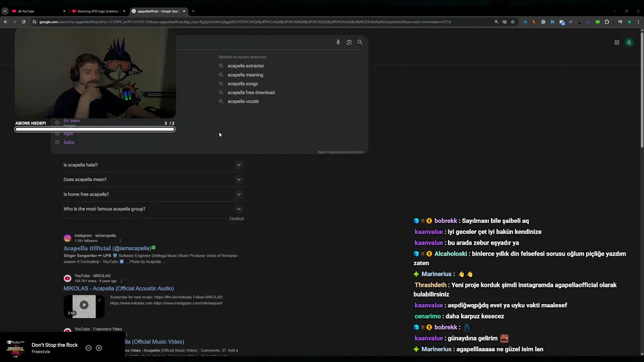Click the chat username 'Thrashdeth'
This screenshot has height=362, width=644.
point(431,285)
